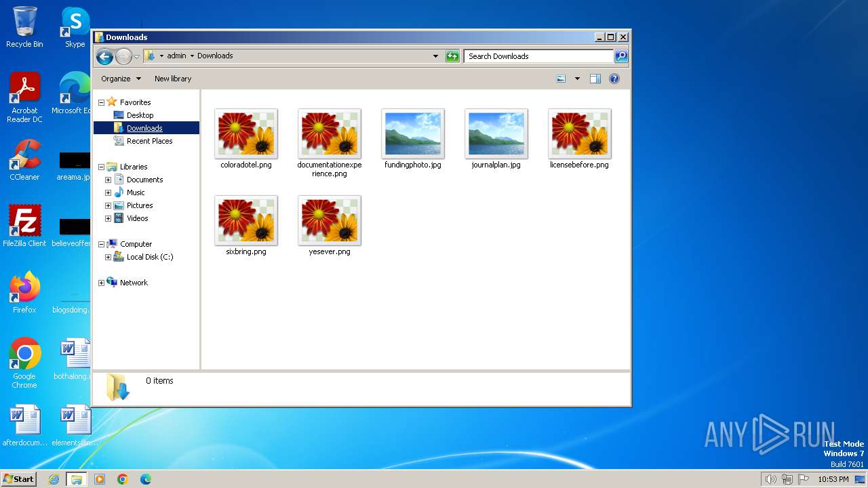This screenshot has height=488, width=868.
Task: Open the view options dropdown arrow
Action: point(577,79)
